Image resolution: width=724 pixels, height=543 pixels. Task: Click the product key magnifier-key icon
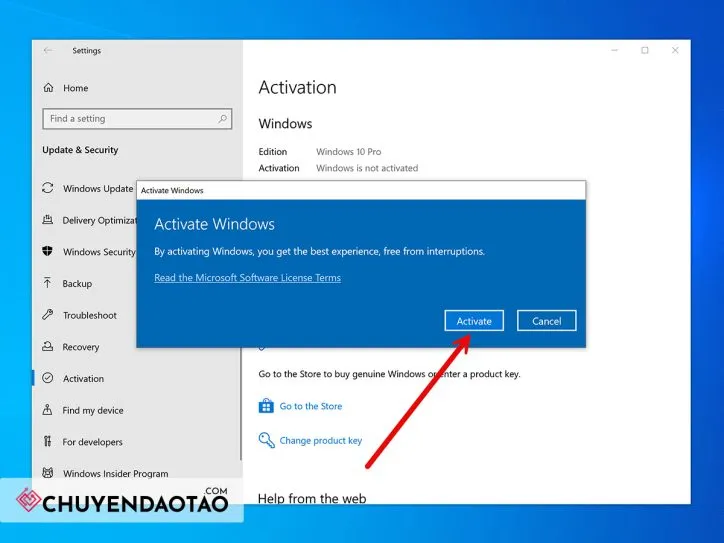click(266, 440)
